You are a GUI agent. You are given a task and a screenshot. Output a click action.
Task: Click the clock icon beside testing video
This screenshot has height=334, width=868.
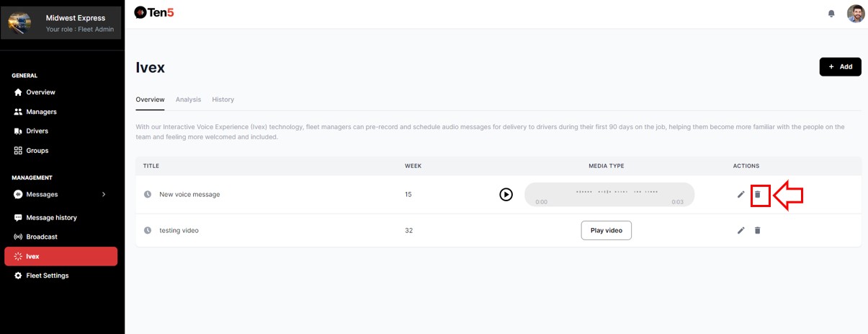[x=148, y=231]
